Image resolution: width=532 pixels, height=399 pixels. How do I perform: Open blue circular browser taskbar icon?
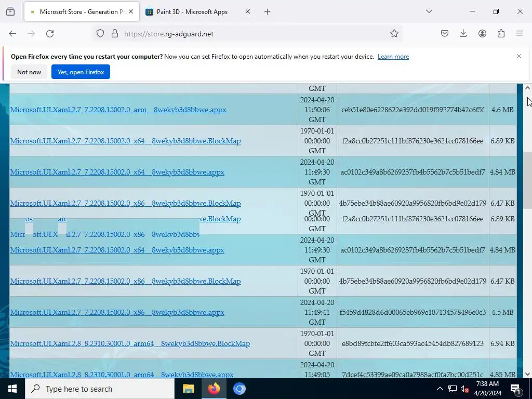pyautogui.click(x=239, y=389)
